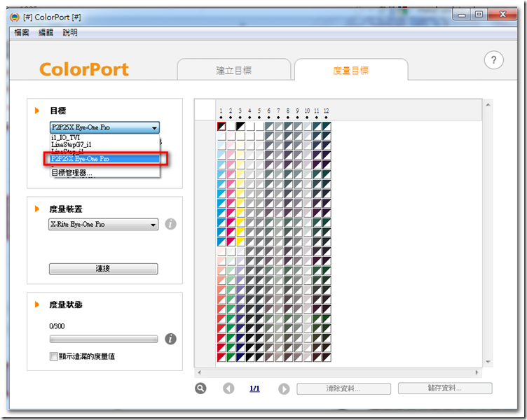Click horizontal scrollbar right arrow
This screenshot has width=527, height=420.
coord(477,372)
